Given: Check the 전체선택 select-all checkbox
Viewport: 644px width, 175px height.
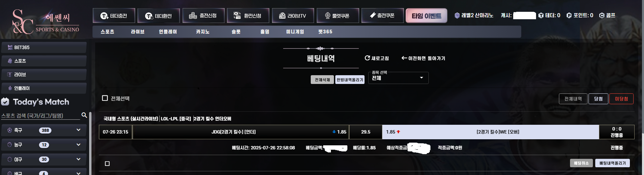Looking at the screenshot, I should (x=105, y=98).
